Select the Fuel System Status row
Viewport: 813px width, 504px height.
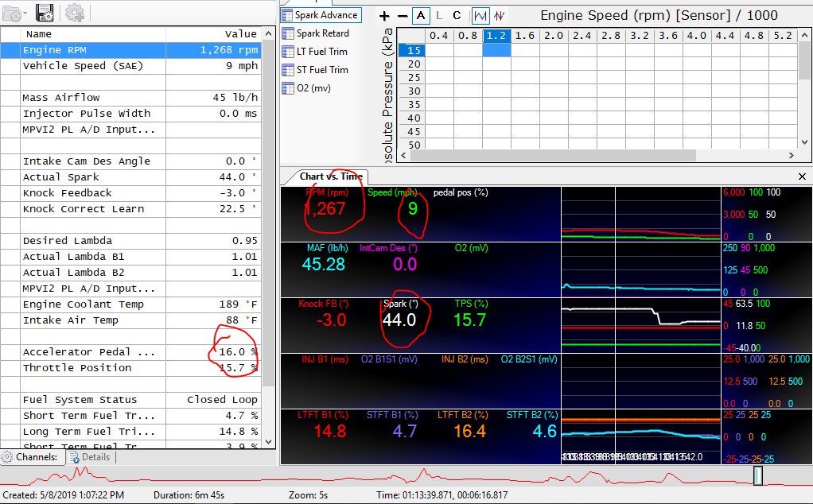pos(130,400)
